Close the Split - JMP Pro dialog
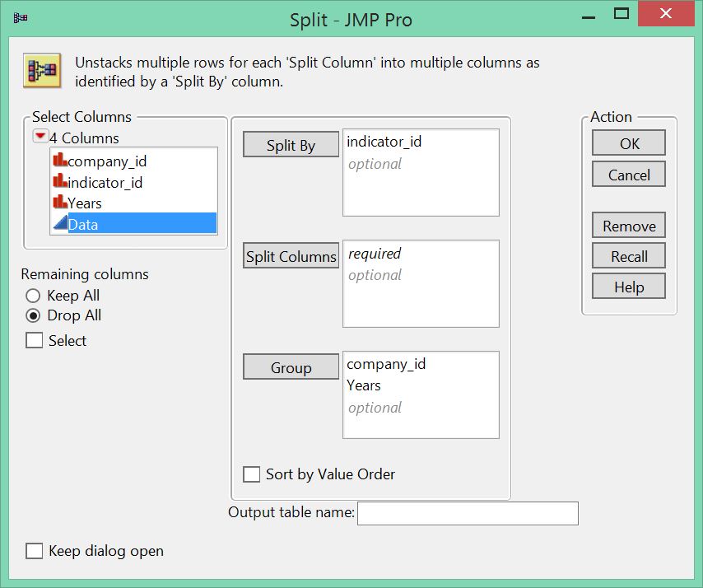703x588 pixels. pyautogui.click(x=666, y=13)
